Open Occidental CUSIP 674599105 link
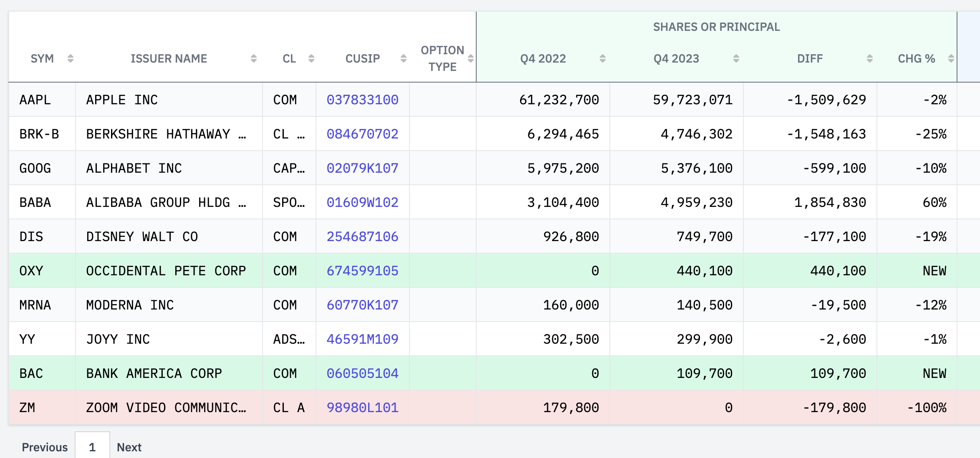Screen dimensions: 980x458 click(x=362, y=271)
